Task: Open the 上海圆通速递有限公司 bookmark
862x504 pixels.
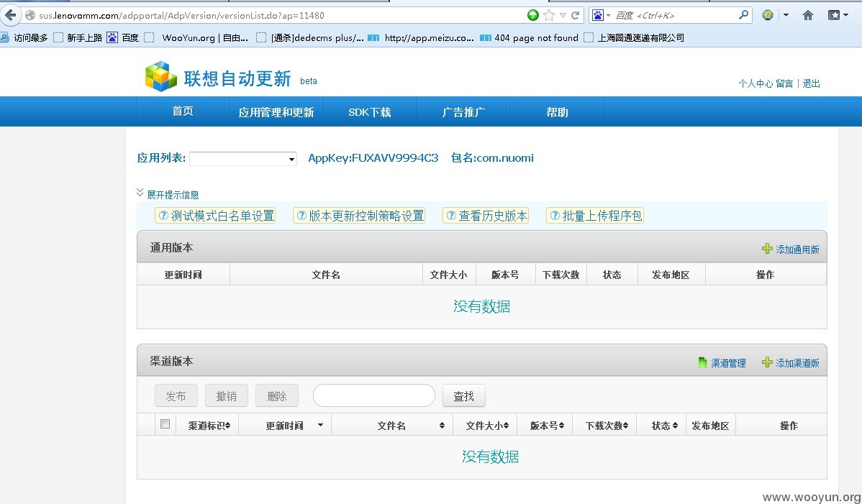Action: click(x=634, y=38)
